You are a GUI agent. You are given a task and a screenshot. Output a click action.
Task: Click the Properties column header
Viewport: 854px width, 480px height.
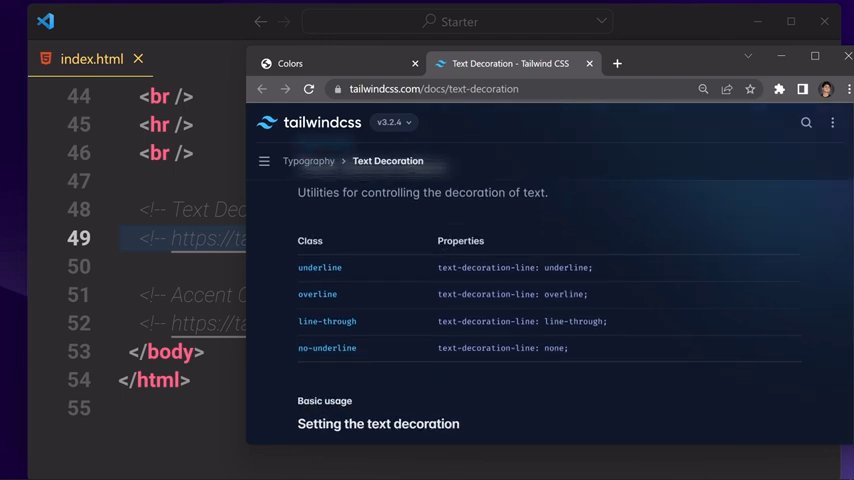[461, 241]
